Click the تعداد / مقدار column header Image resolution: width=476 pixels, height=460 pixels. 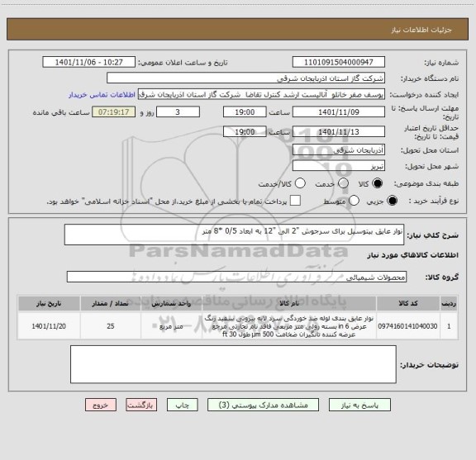110,303
